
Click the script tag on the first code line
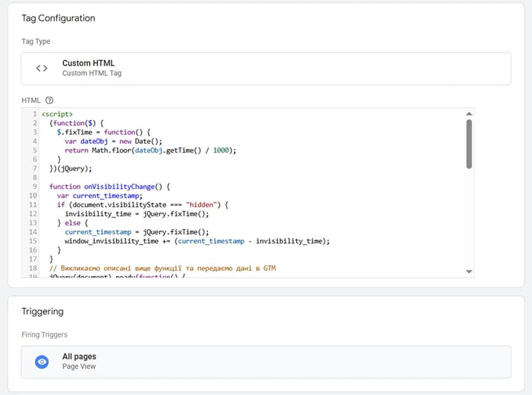(x=58, y=113)
